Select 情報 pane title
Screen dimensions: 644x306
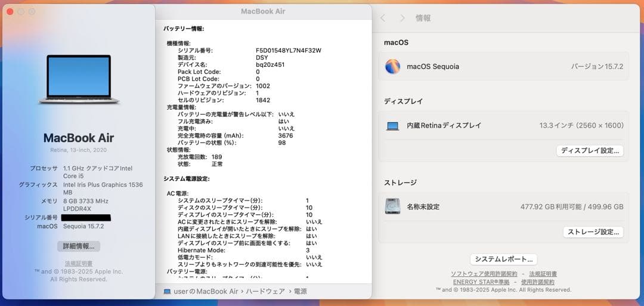pyautogui.click(x=423, y=18)
